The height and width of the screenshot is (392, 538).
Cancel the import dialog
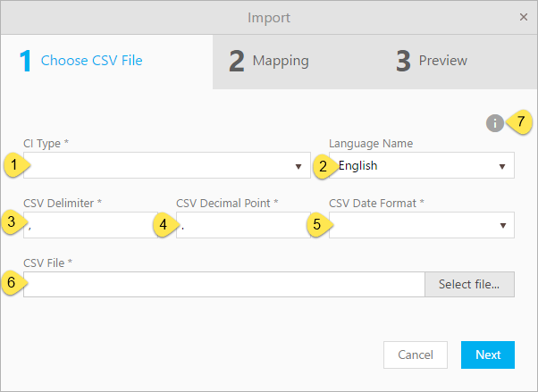(x=415, y=354)
